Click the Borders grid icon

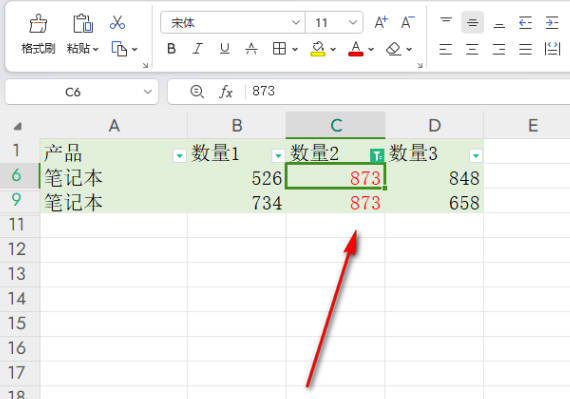pyautogui.click(x=279, y=48)
